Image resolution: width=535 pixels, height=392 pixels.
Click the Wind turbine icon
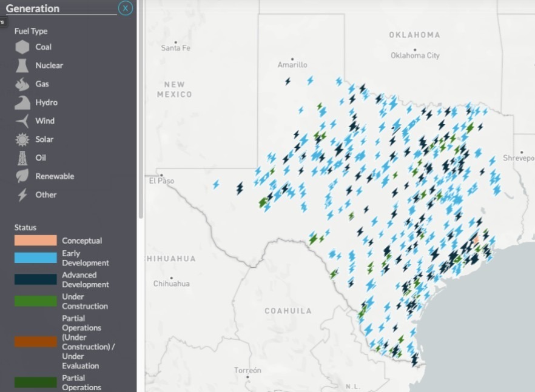[x=21, y=121]
